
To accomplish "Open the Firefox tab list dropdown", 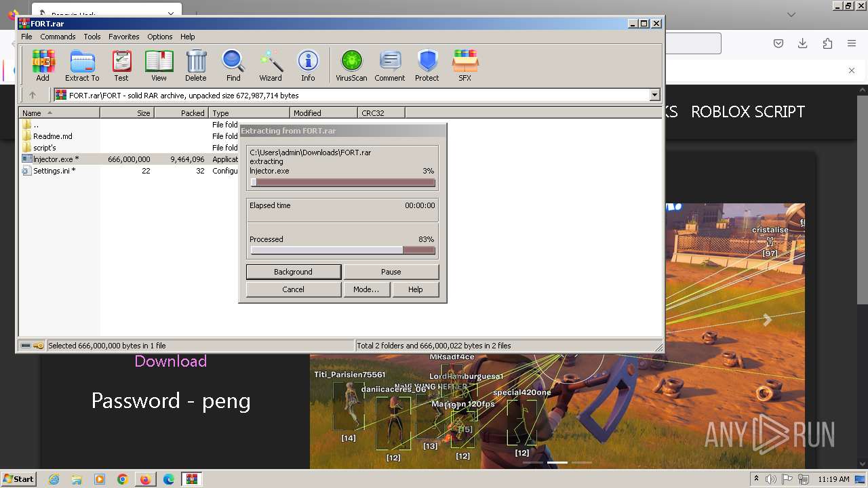I will (791, 14).
